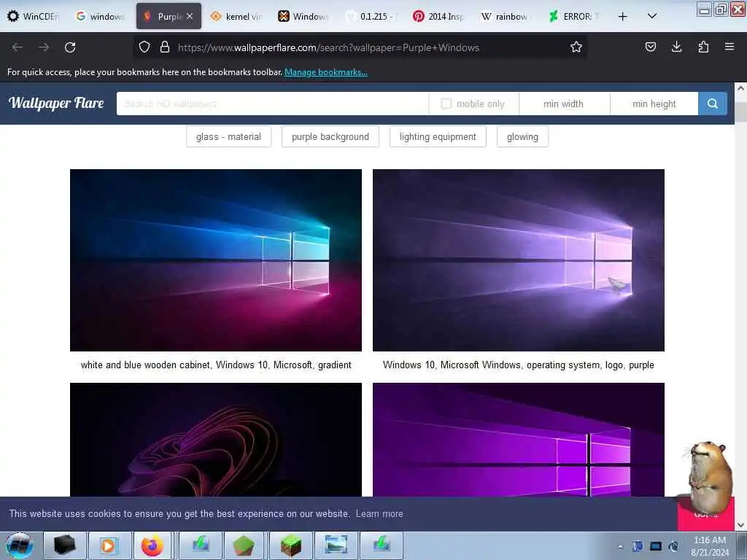Select the lighting equipment tag
The height and width of the screenshot is (560, 747).
(438, 136)
